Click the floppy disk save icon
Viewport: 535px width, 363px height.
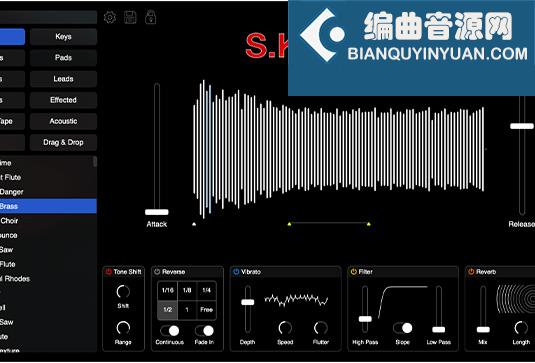pos(130,17)
